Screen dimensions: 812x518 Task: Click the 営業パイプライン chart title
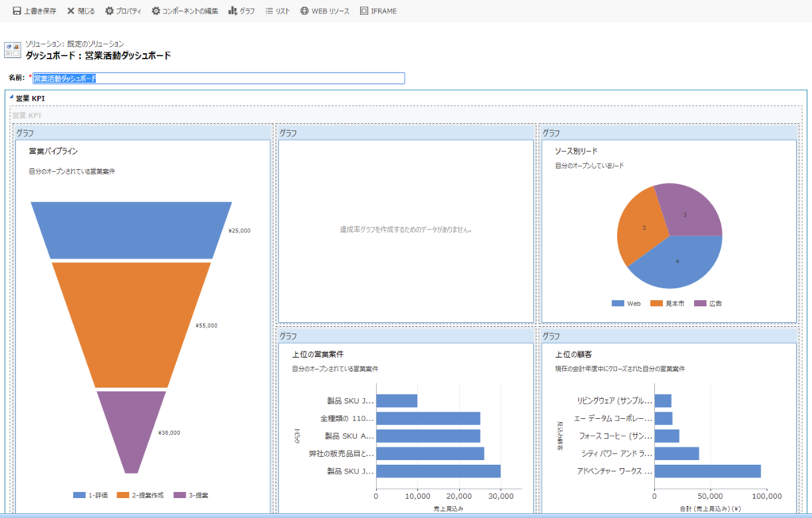tap(53, 152)
